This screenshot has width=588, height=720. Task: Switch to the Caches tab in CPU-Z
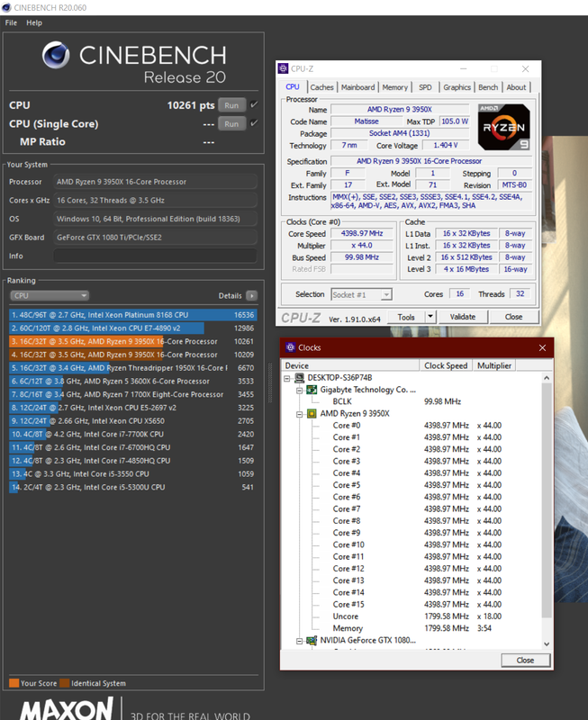click(321, 87)
